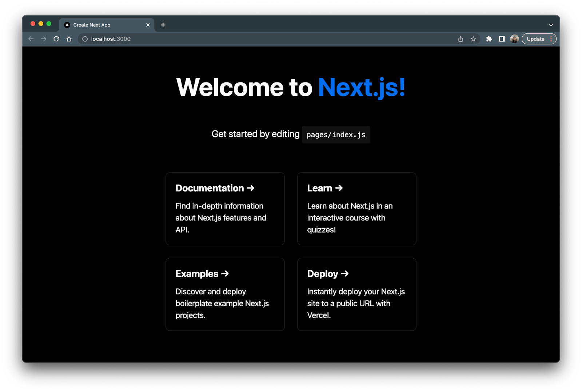This screenshot has height=392, width=582.
Task: Share this page via share icon
Action: click(x=461, y=39)
